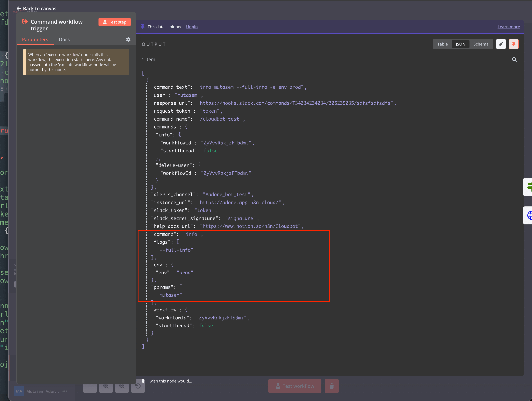This screenshot has width=532, height=401.
Task: Click the JSON view tab
Action: pos(460,44)
